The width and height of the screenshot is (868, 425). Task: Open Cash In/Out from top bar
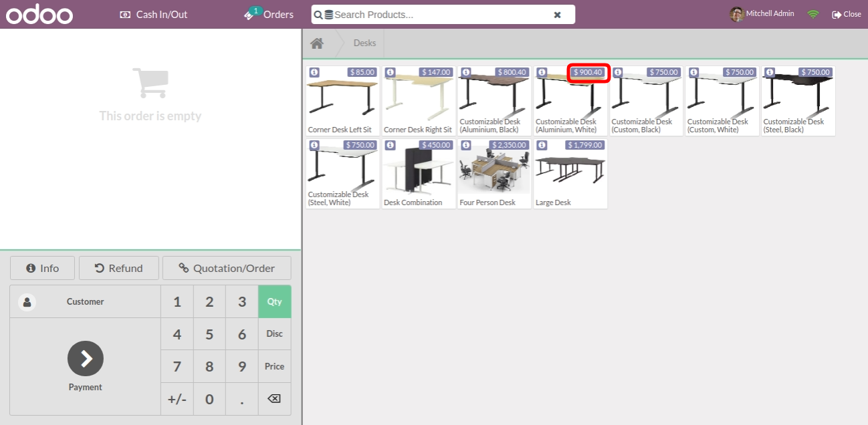click(x=154, y=14)
